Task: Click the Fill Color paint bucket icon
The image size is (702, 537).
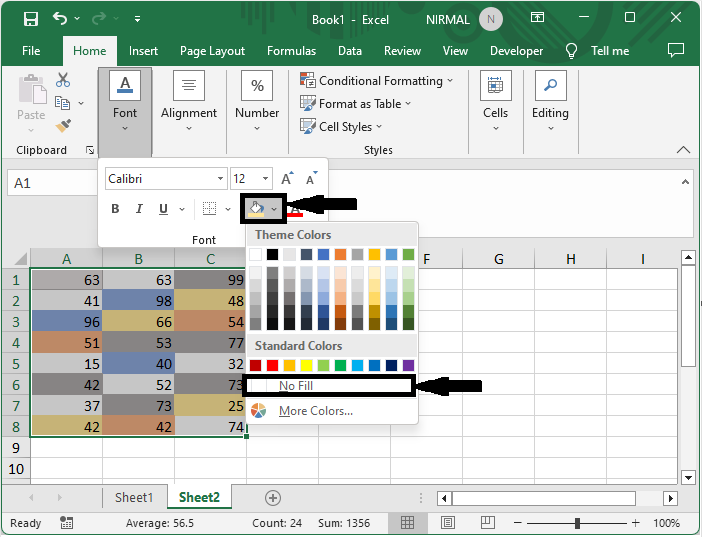Action: pos(257,209)
